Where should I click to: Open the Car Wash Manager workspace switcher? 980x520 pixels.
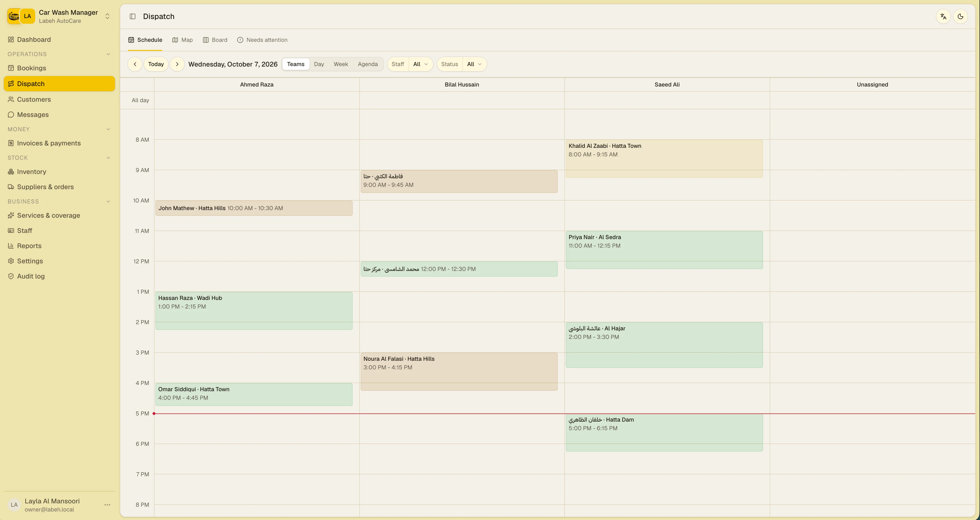[59, 16]
